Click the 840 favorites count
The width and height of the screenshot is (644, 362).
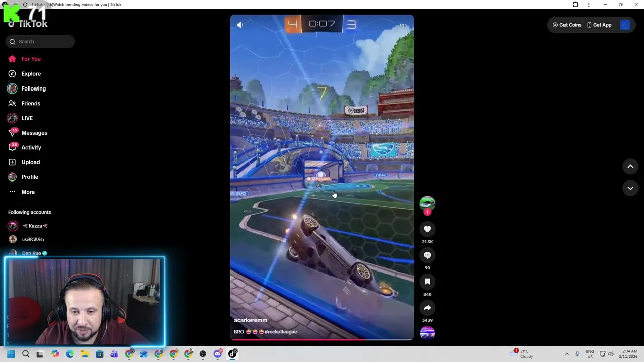427,294
